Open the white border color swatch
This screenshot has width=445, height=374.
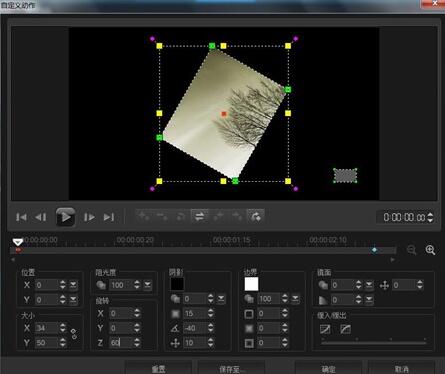coord(251,284)
